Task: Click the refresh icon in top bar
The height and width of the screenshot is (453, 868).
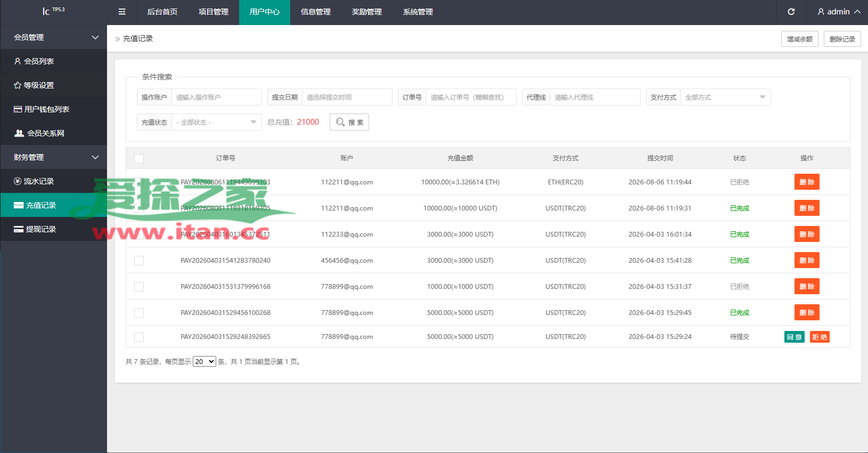Action: click(791, 12)
